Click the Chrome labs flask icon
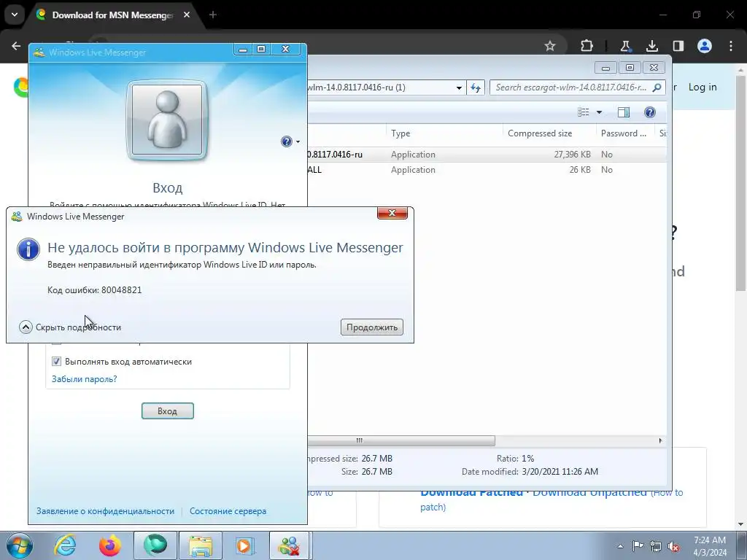 (x=625, y=46)
